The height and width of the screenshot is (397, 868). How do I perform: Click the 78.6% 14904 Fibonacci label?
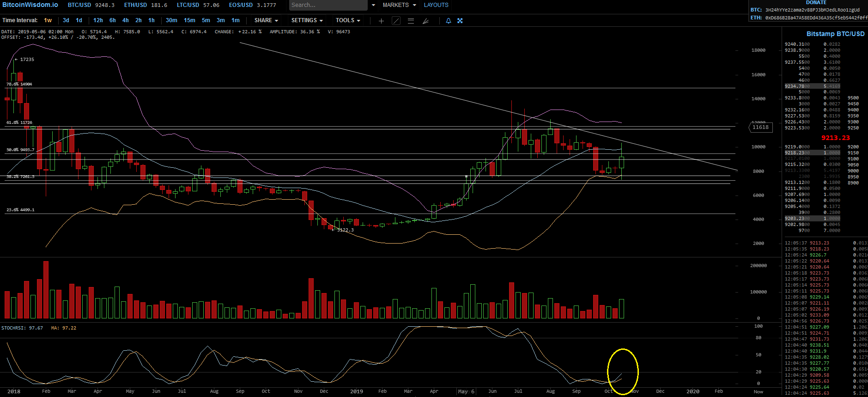pos(19,84)
